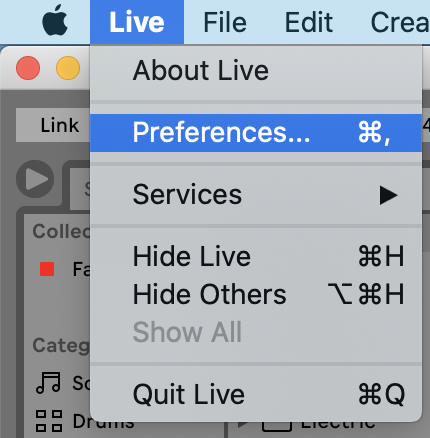Screen dimensions: 430x438
Task: Close the window with the red button
Action: point(28,68)
